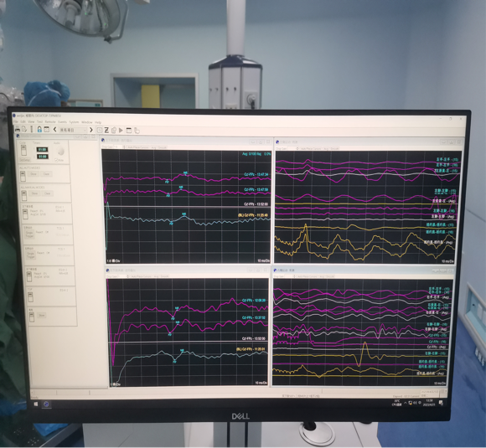Image resolution: width=486 pixels, height=448 pixels.
Task: Flip the Cycle switch in mode controls
Action: click(x=23, y=150)
